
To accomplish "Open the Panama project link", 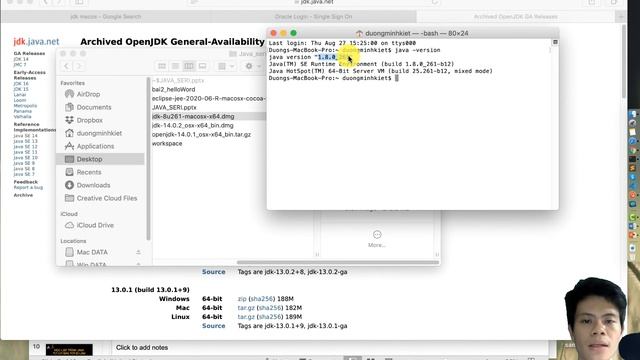I will click(22, 111).
